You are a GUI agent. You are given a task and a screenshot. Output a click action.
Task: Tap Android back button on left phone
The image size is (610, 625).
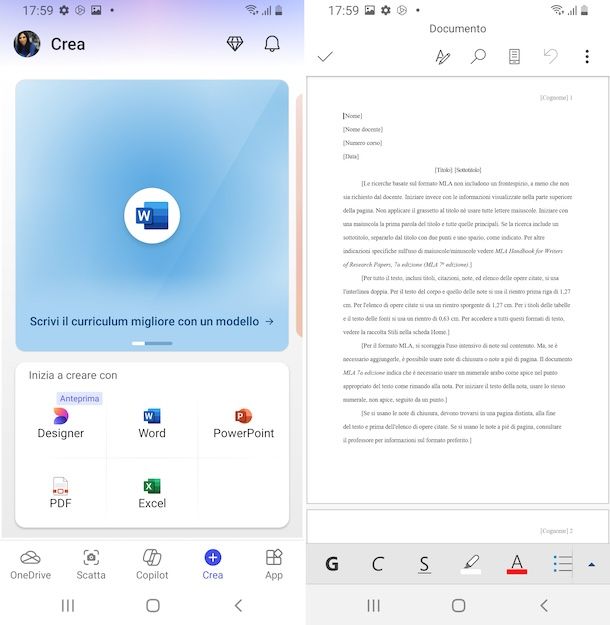(238, 605)
